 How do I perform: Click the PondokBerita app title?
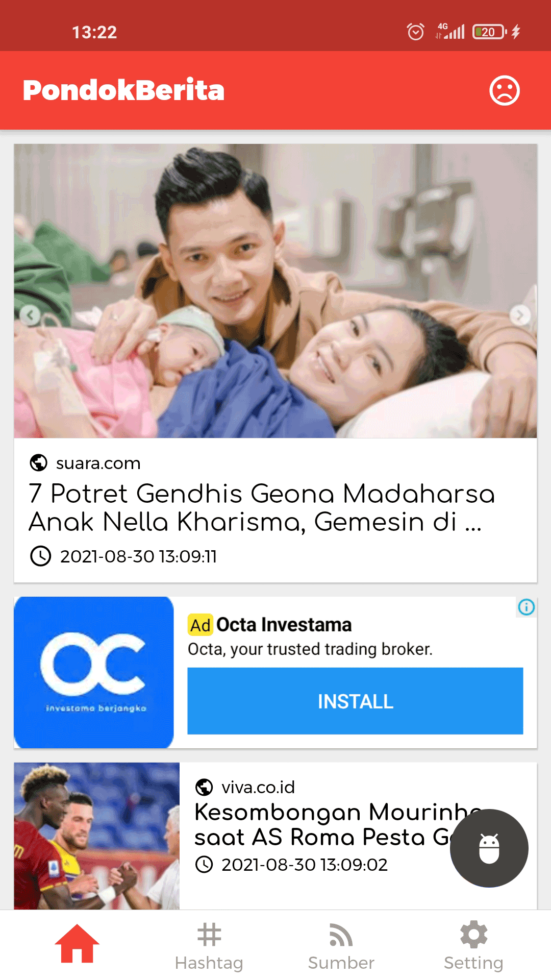(123, 90)
